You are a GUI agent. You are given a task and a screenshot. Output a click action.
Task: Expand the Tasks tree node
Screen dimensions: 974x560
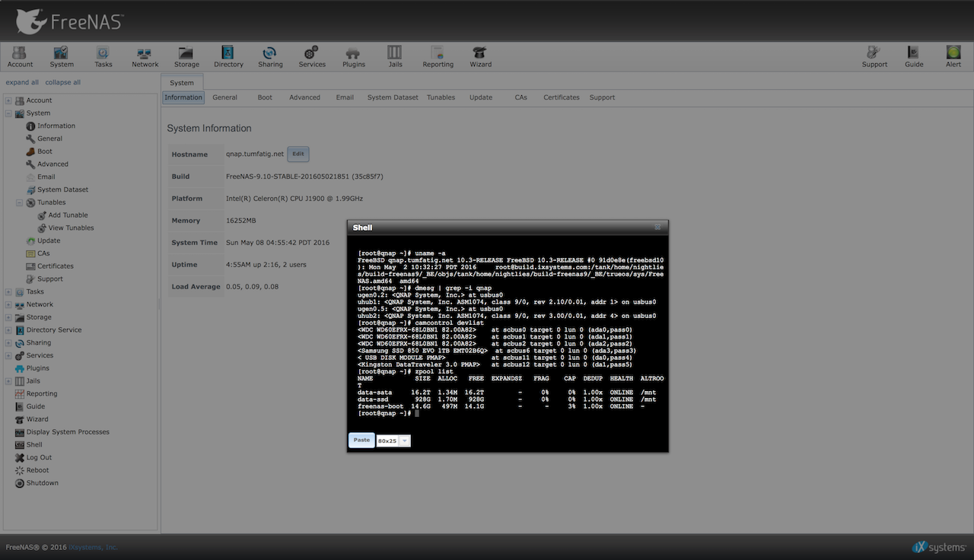pyautogui.click(x=9, y=291)
